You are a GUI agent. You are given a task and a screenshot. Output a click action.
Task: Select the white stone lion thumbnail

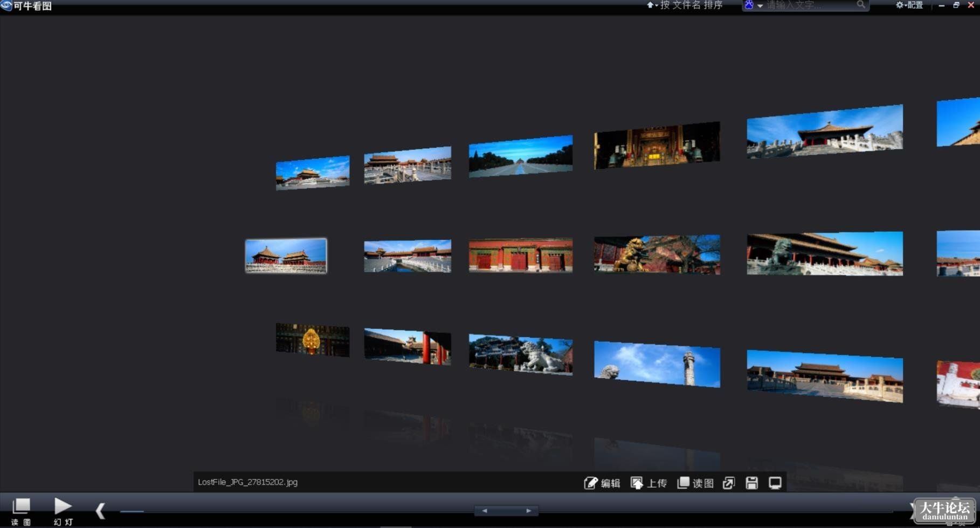click(x=521, y=354)
